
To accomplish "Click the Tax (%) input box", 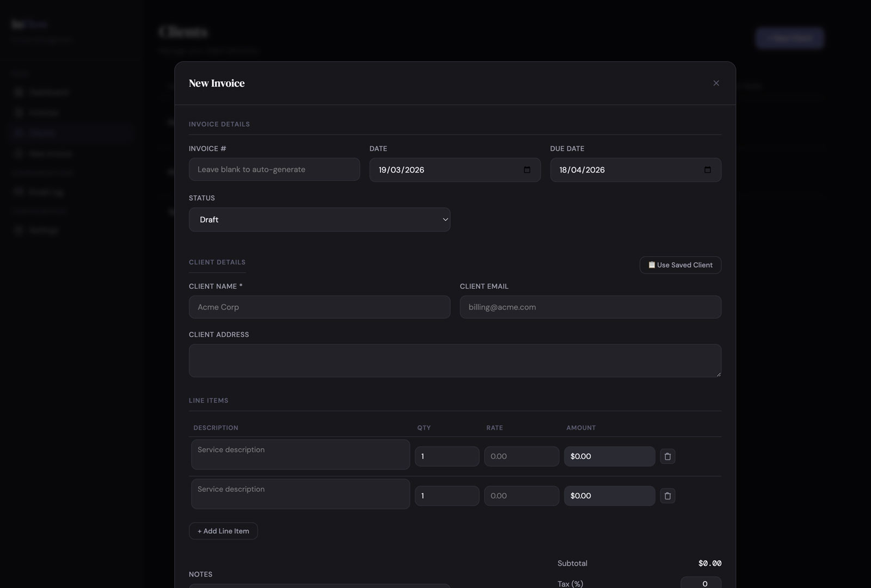I will pyautogui.click(x=700, y=583).
